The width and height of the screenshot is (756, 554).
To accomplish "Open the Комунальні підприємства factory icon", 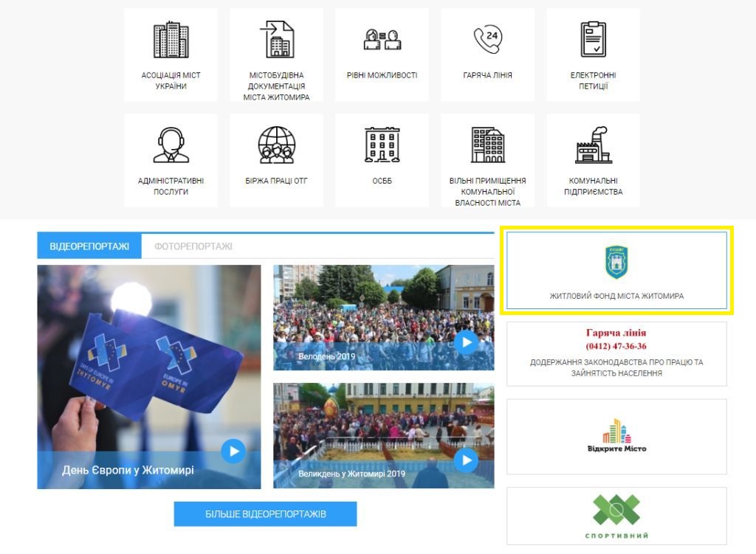I will click(x=593, y=145).
